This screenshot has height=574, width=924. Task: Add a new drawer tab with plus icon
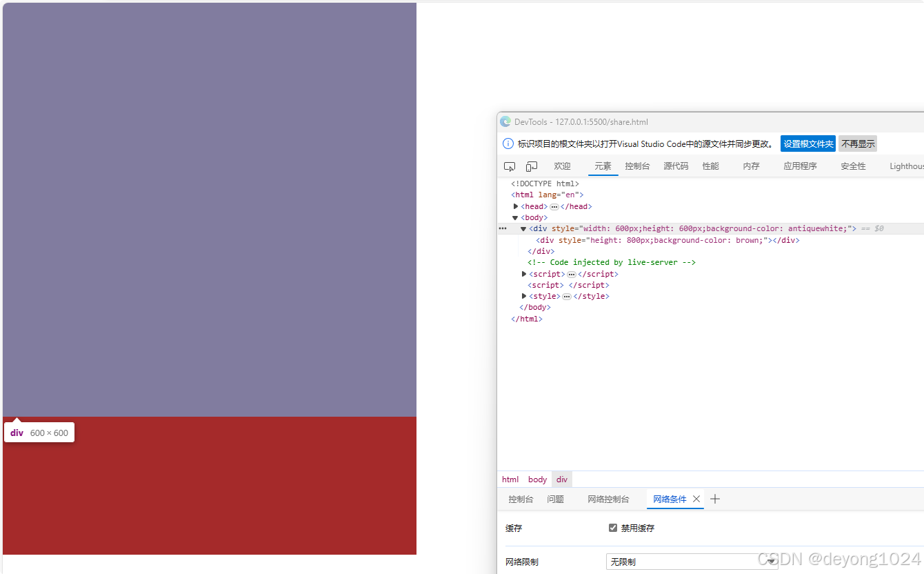point(715,499)
